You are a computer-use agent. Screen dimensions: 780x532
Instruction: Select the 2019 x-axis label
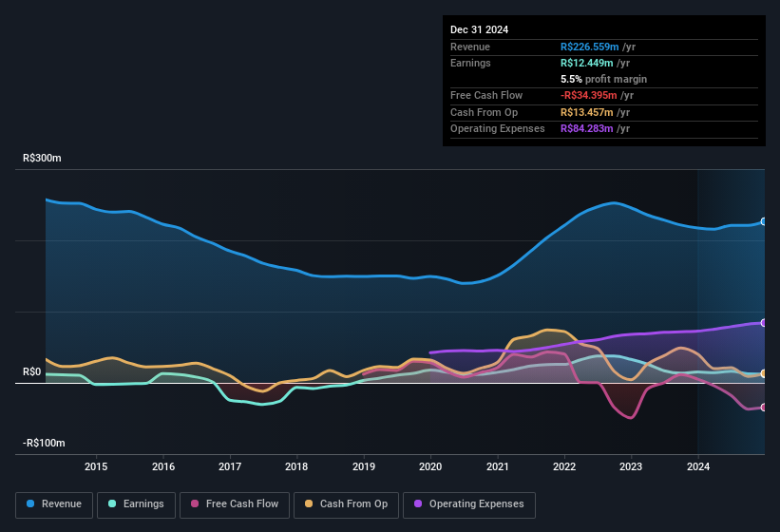pyautogui.click(x=364, y=466)
